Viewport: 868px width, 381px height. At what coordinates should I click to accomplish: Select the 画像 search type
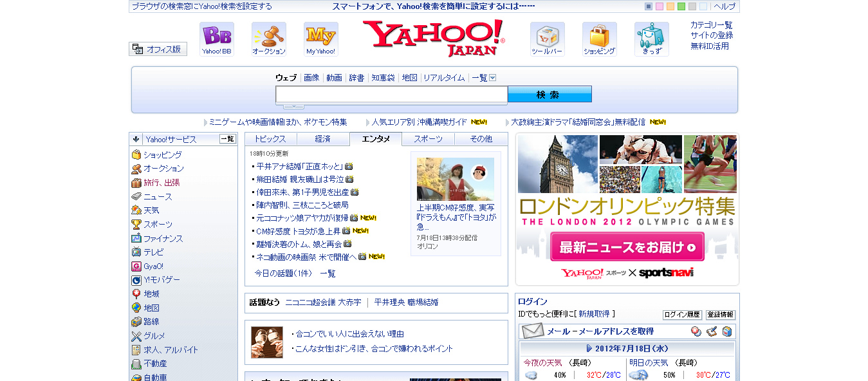pyautogui.click(x=311, y=78)
